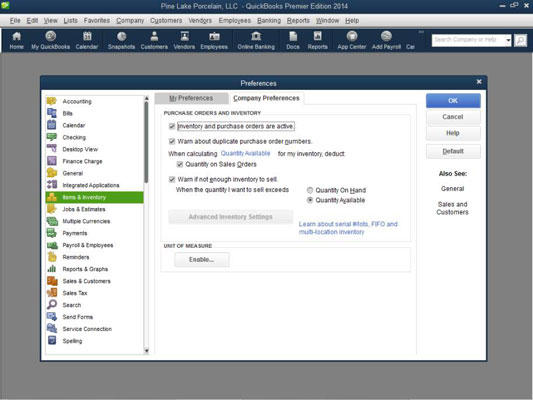The image size is (533, 400).
Task: Toggle Quantity on Sales Orders checkbox
Action: click(x=180, y=164)
